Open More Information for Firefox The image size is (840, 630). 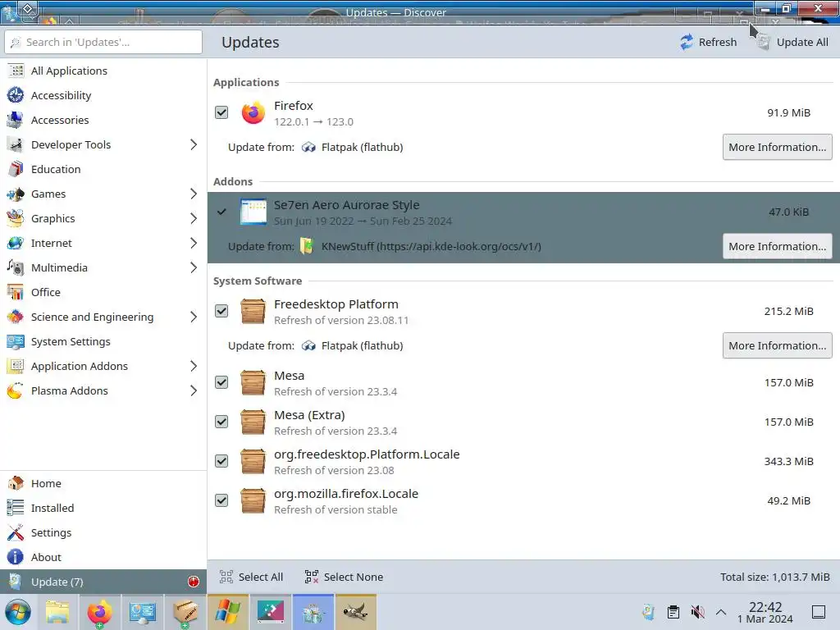pyautogui.click(x=778, y=147)
